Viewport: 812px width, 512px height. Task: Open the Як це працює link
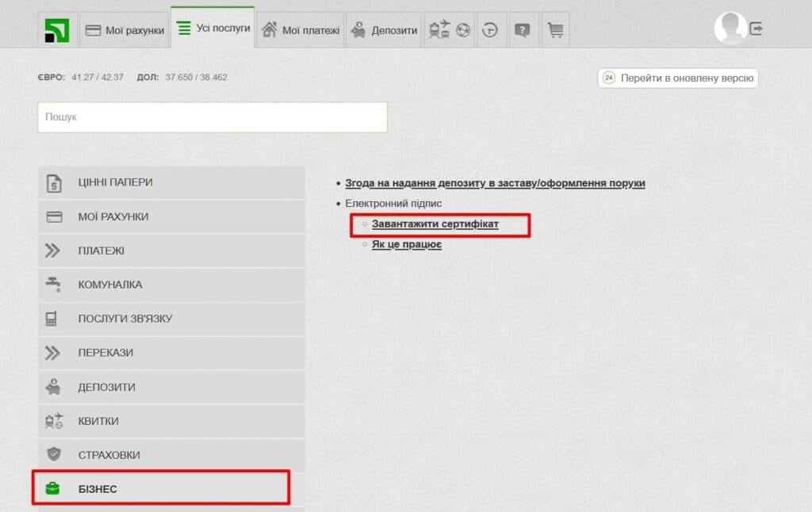click(407, 244)
